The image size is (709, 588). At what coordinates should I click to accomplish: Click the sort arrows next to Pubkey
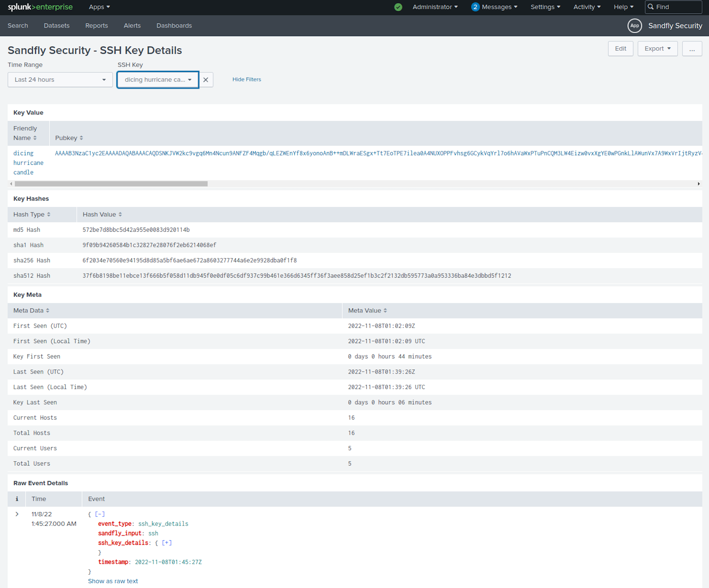[81, 138]
